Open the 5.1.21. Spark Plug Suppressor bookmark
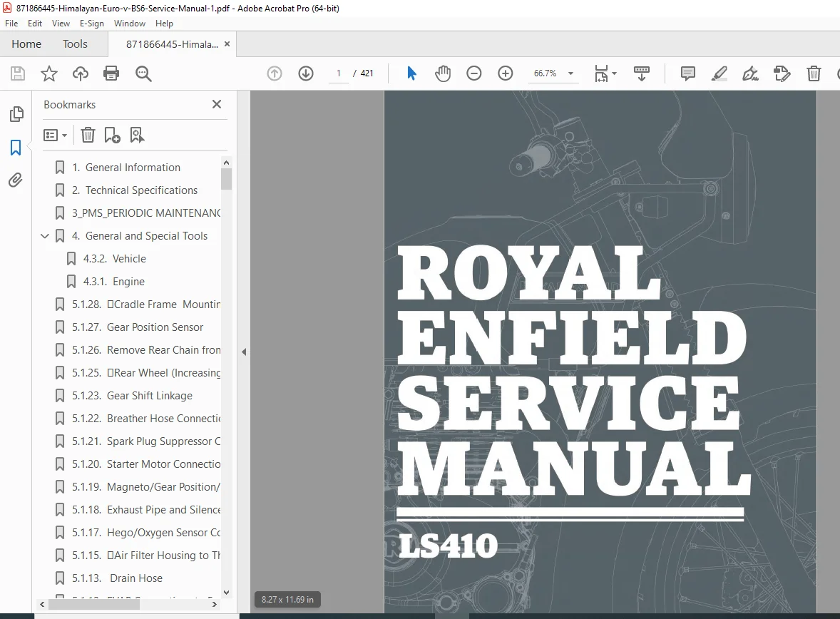This screenshot has height=619, width=840. point(146,441)
